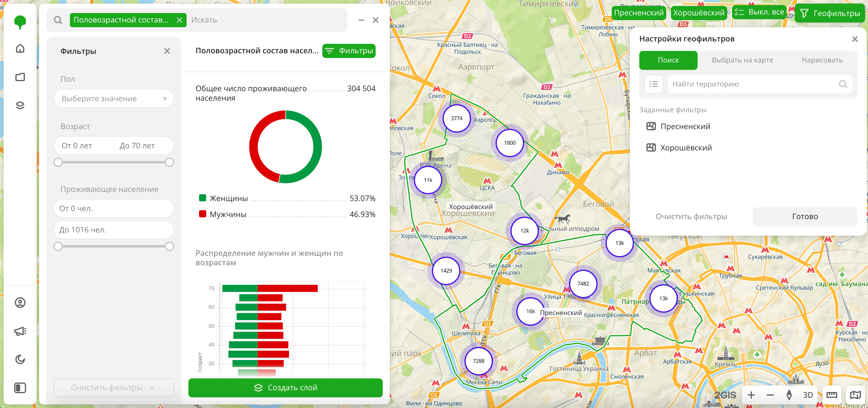868x408 pixels.
Task: Click 'Выкл. все' to disable all geofilters
Action: point(759,12)
